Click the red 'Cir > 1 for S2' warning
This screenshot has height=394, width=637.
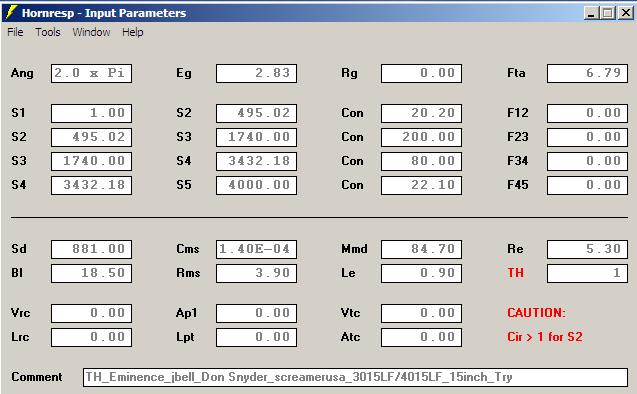point(545,337)
